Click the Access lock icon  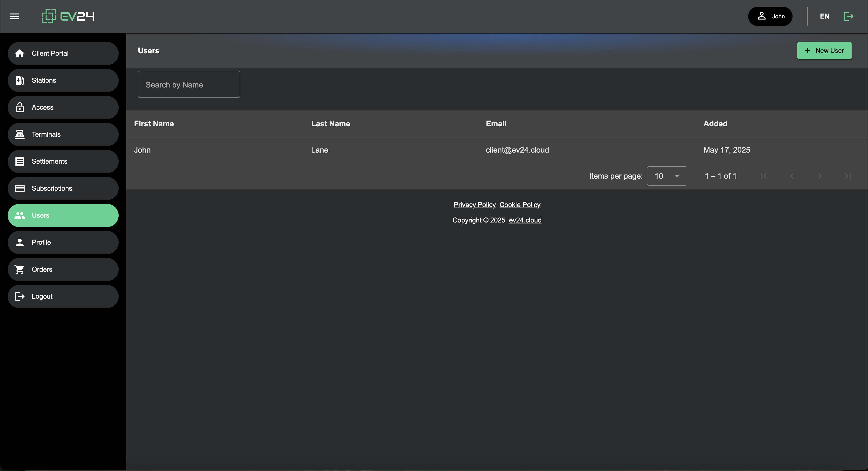[20, 108]
